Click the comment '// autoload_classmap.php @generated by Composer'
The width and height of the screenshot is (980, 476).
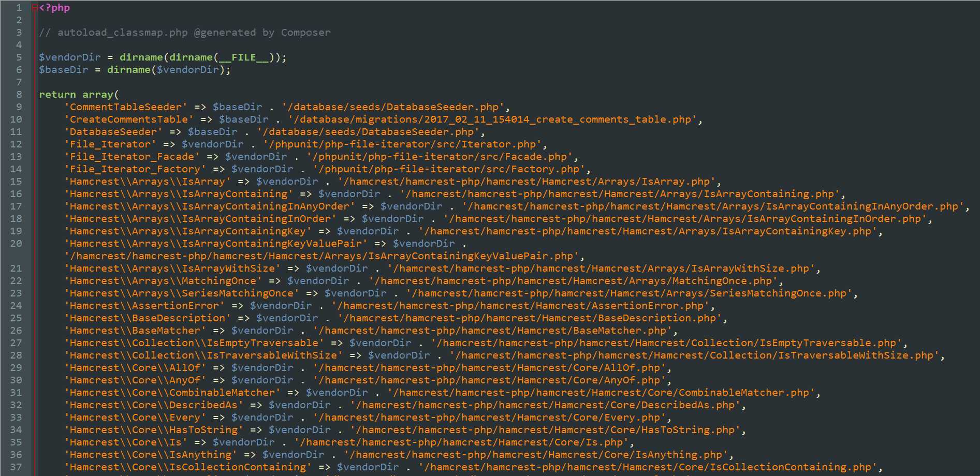pos(185,33)
